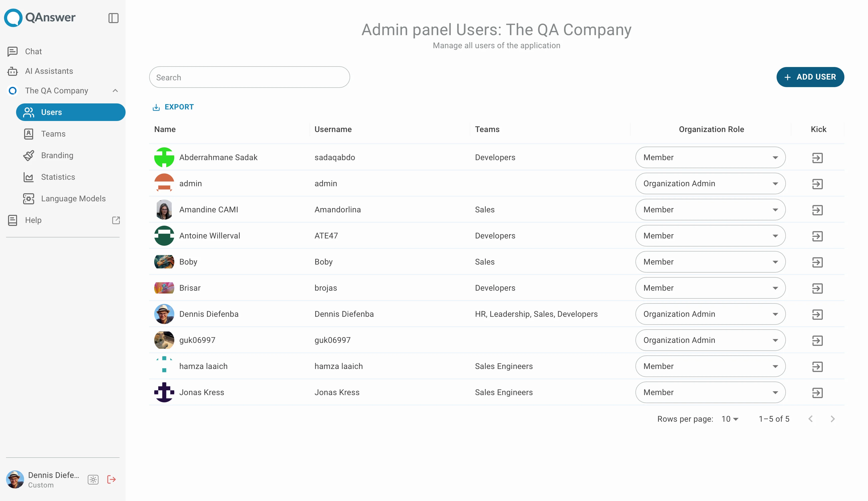Open rows per page dropdown
The width and height of the screenshot is (868, 501).
point(730,419)
